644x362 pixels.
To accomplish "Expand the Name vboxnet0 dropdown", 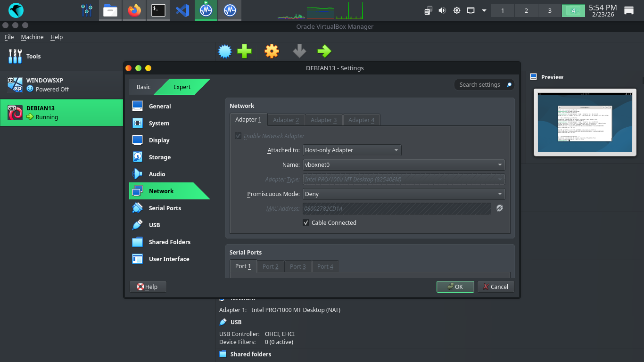I will click(404, 165).
